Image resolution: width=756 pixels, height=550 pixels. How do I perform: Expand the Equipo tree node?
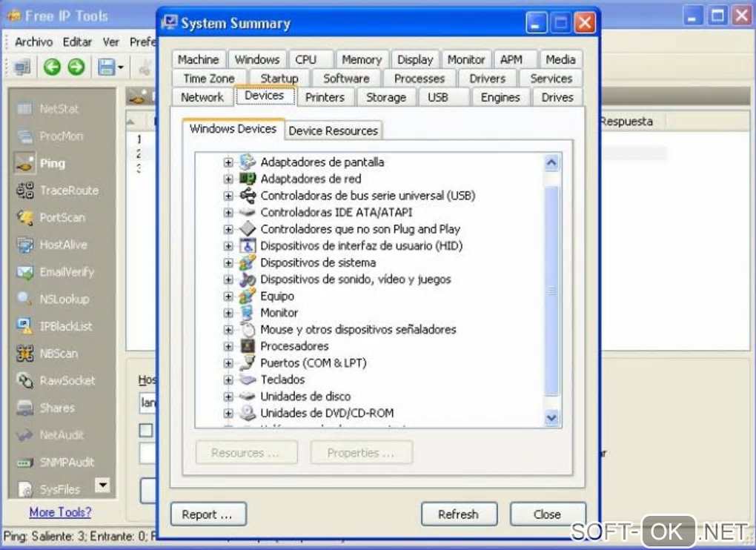(228, 296)
